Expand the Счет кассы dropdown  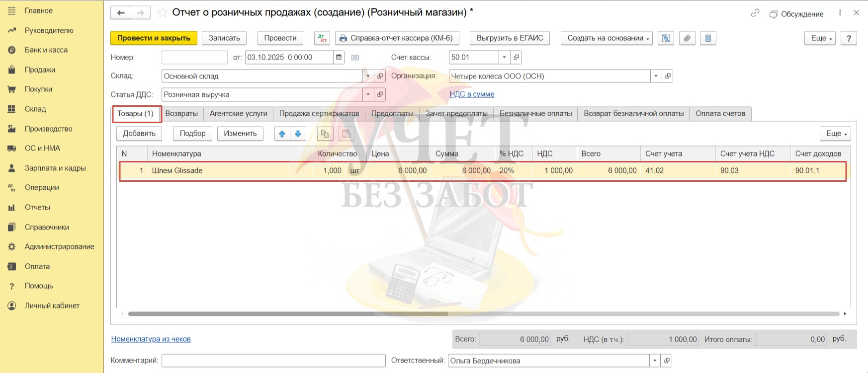click(x=504, y=57)
